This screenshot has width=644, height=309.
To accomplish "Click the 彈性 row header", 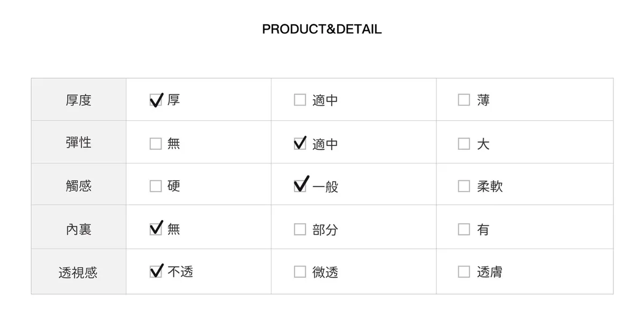I will click(78, 143).
